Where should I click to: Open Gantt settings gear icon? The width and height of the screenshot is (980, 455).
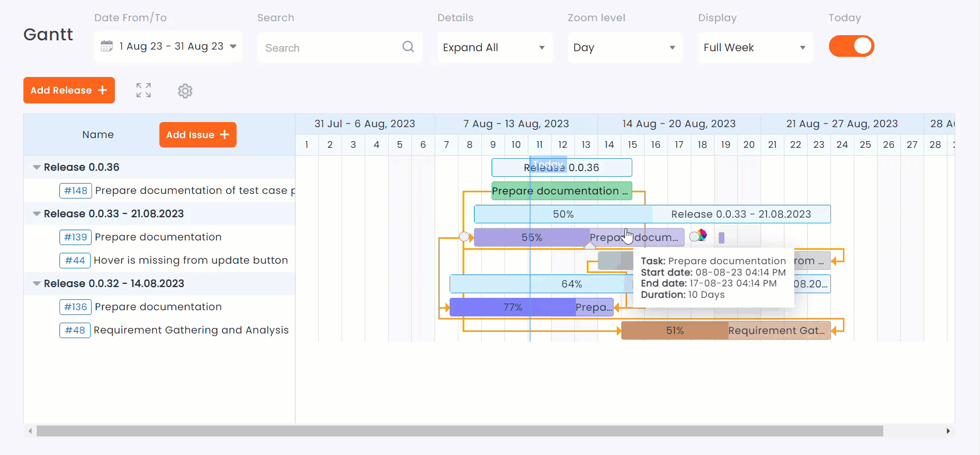click(185, 91)
